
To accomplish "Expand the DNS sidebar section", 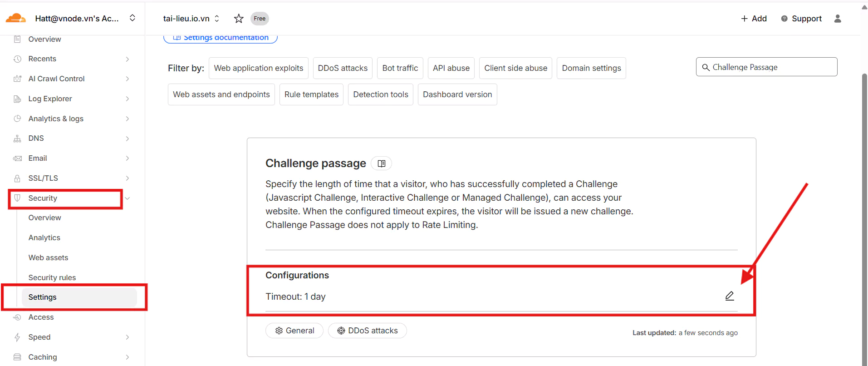I will [128, 138].
